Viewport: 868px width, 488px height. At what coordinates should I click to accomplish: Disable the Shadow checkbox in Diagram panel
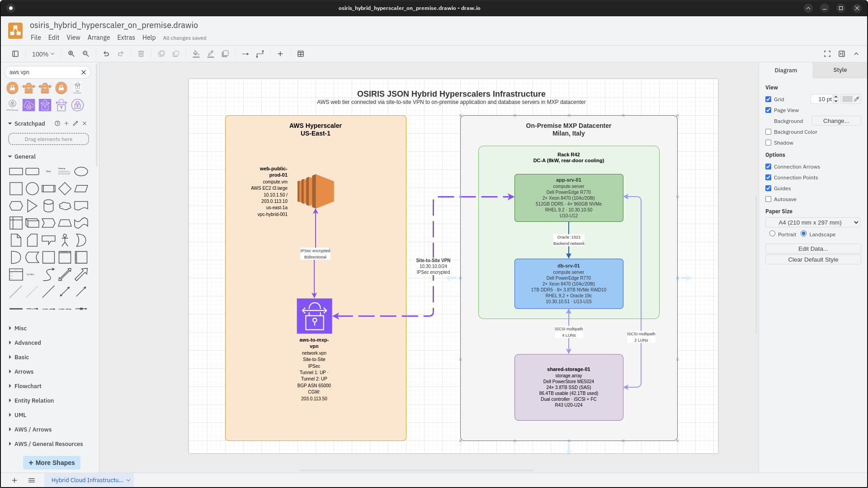tap(768, 142)
